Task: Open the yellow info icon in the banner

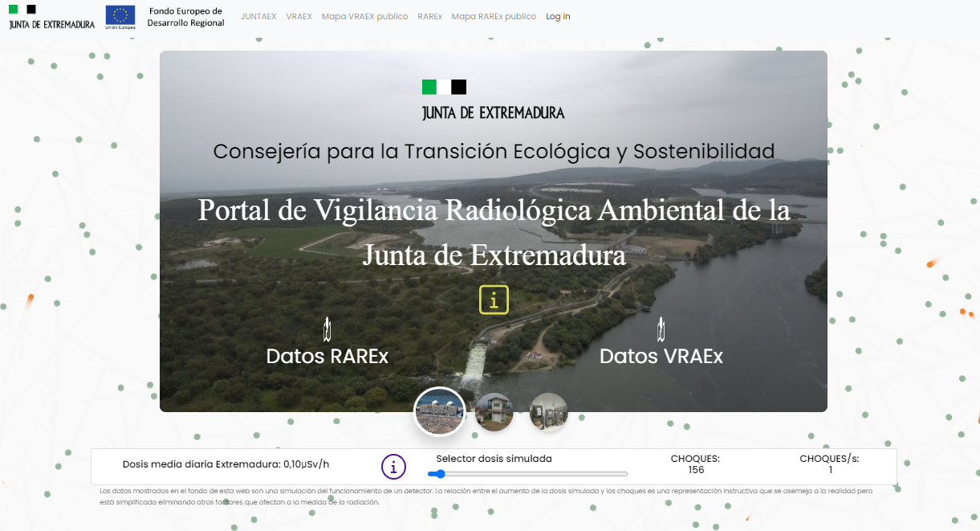Action: tap(494, 300)
